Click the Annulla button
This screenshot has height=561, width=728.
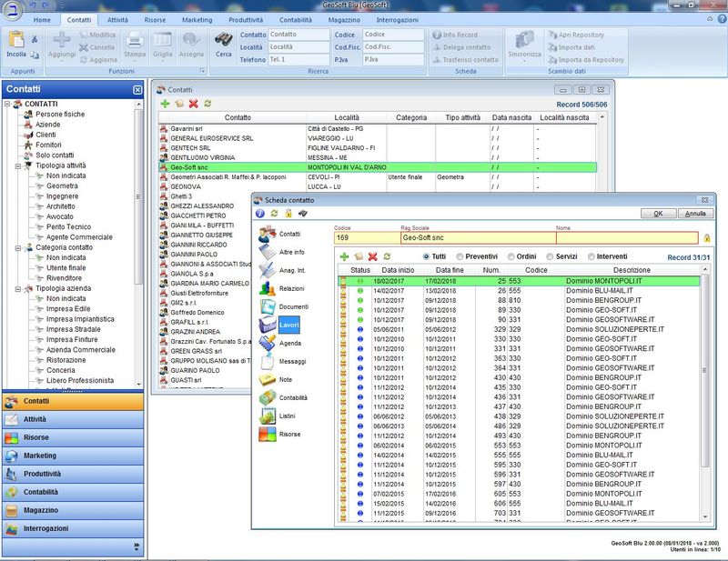click(x=694, y=214)
